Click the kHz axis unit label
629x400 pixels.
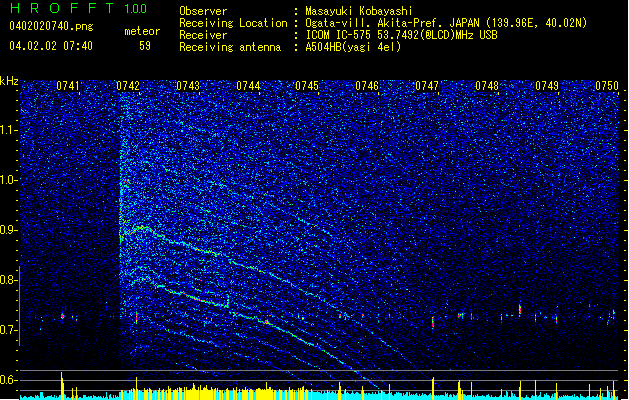[x=9, y=81]
